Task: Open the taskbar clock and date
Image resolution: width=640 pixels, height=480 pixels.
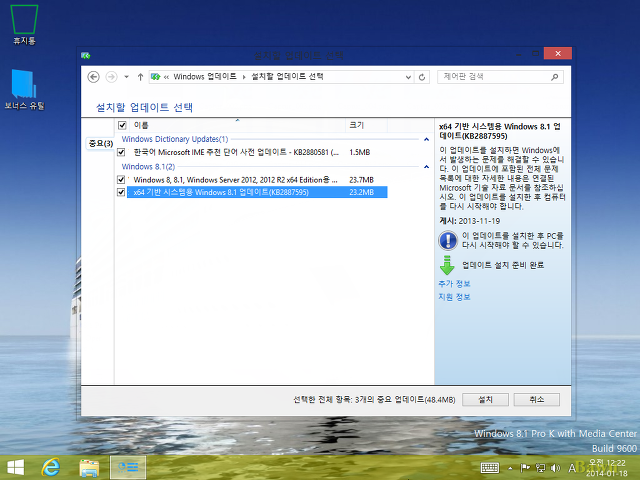Action: 607,468
